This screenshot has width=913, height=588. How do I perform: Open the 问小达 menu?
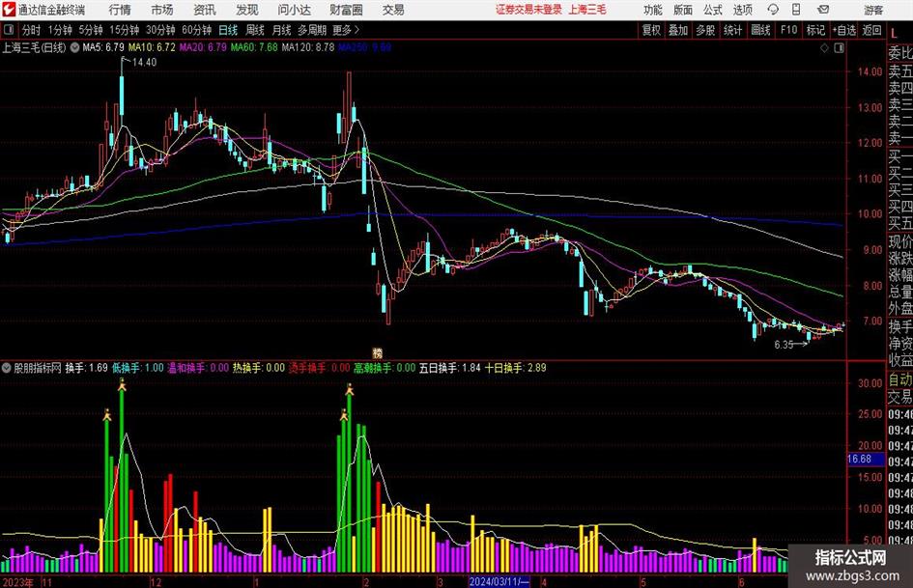point(295,10)
